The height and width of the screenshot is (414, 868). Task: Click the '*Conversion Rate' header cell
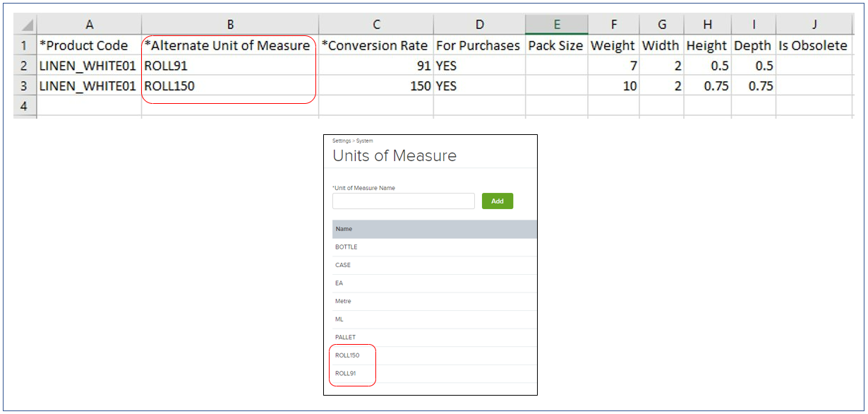click(376, 45)
